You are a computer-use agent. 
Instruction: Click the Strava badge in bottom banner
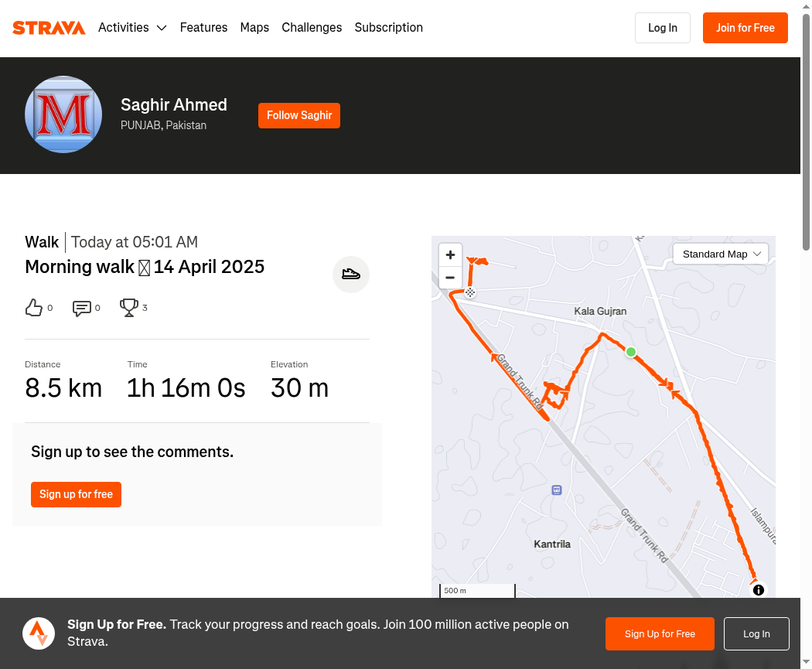click(39, 633)
